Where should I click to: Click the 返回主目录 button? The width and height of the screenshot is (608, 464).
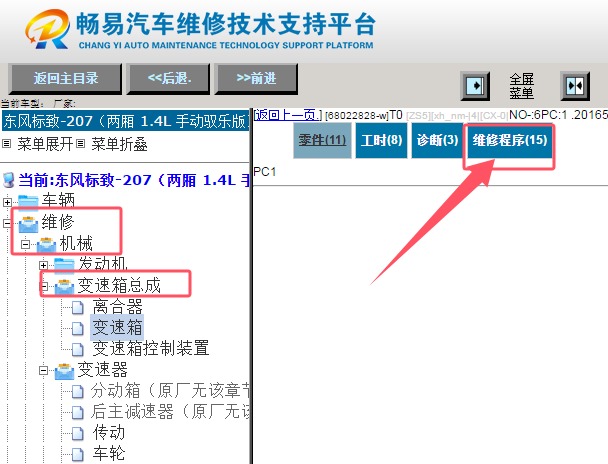(x=65, y=79)
